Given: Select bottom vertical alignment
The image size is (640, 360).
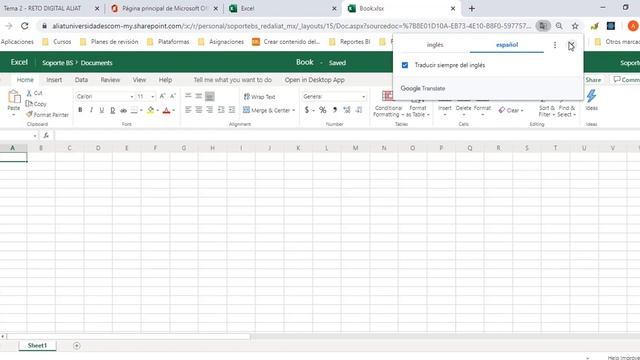Looking at the screenshot, I should 209,96.
